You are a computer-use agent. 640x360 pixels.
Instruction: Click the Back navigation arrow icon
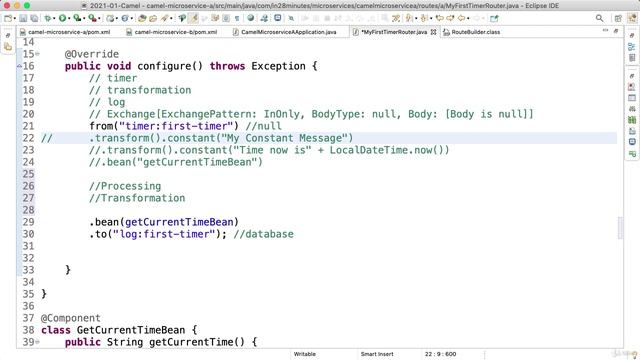461,18
